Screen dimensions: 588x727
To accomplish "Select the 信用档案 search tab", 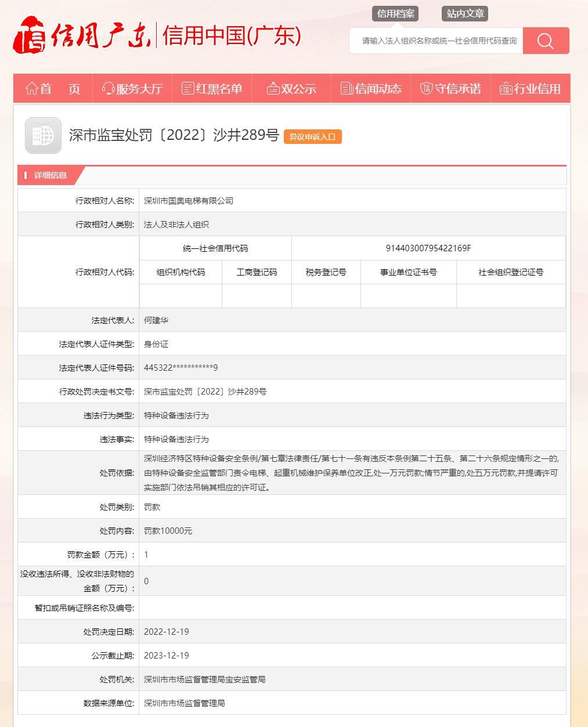I will [395, 13].
